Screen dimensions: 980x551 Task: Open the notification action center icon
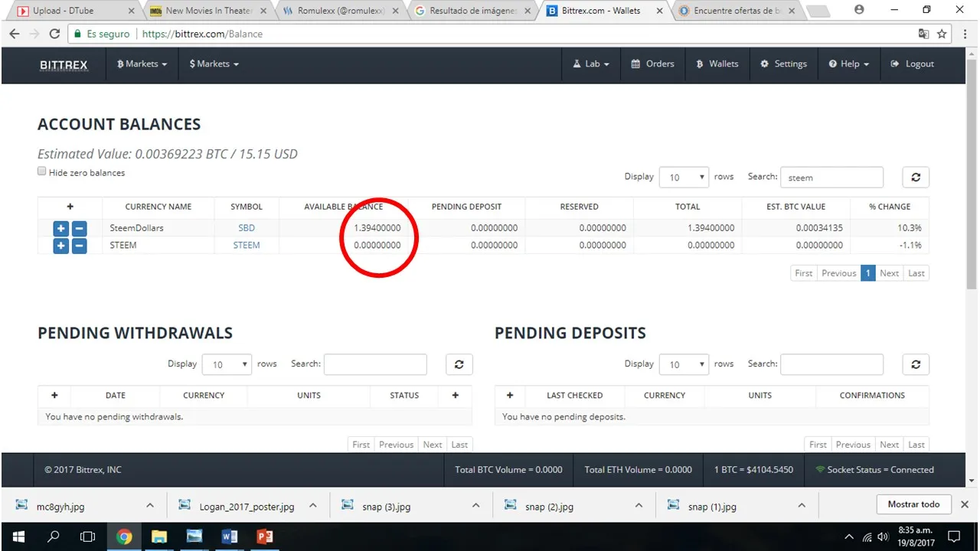[x=954, y=536]
